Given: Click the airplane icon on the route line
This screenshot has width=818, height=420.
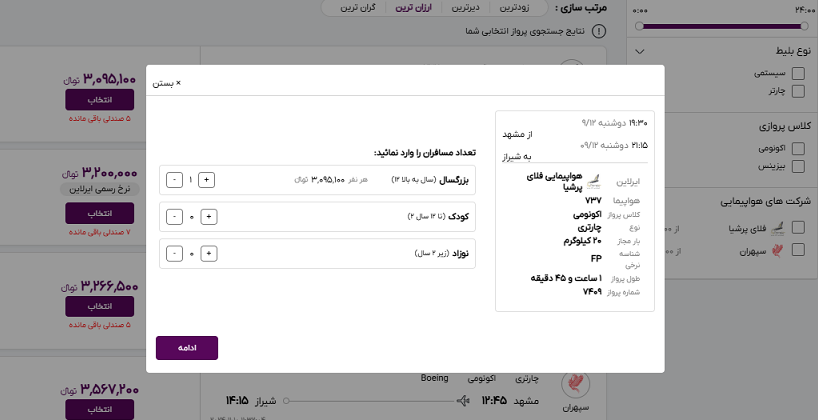Looking at the screenshot, I should click(462, 401).
